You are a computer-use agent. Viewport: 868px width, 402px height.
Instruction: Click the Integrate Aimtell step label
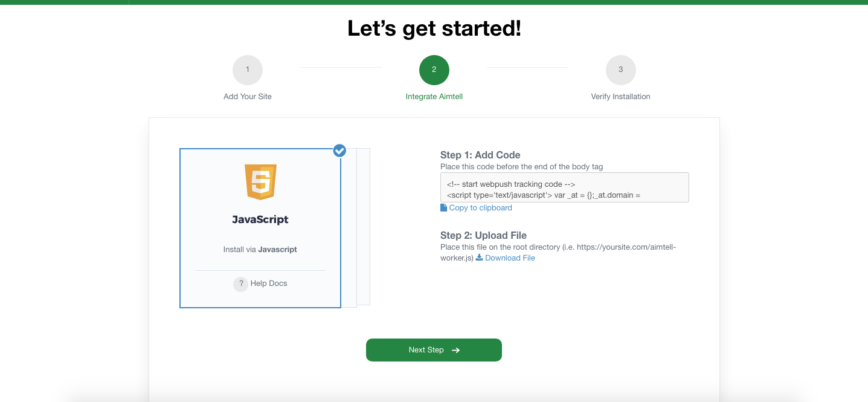click(434, 96)
